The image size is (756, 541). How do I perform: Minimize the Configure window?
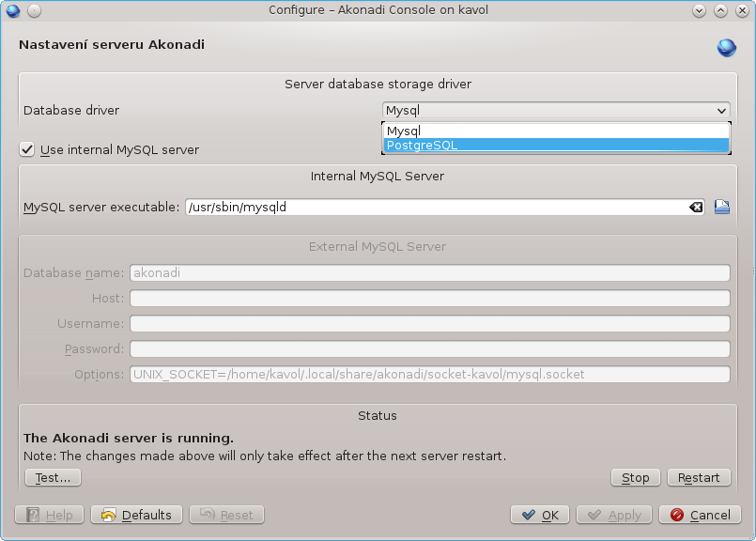pos(699,10)
